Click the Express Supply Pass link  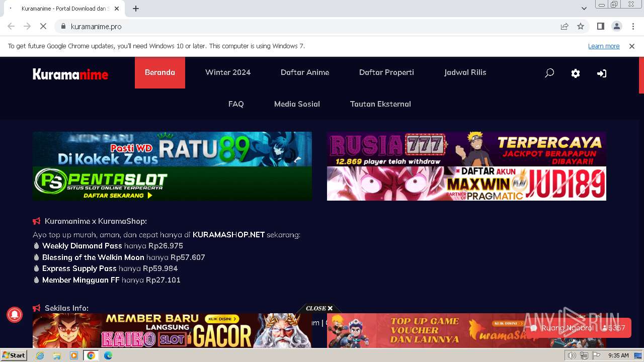point(79,268)
